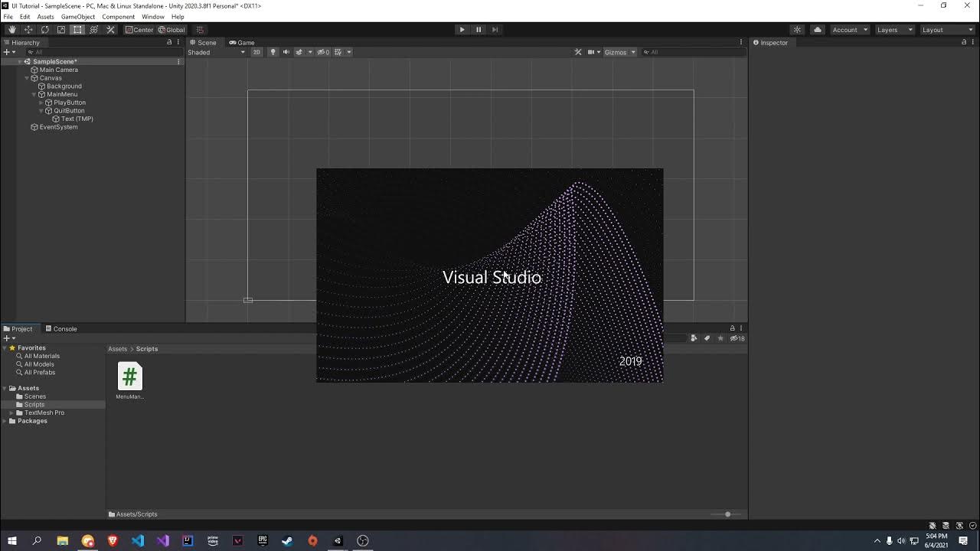Open the Edit menu

25,17
